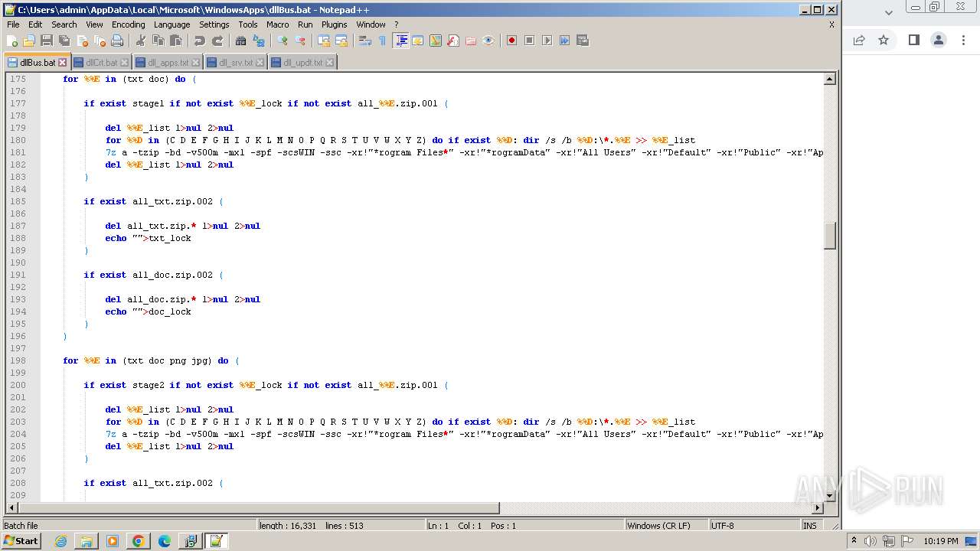Image resolution: width=980 pixels, height=551 pixels.
Task: Open the Language menu
Action: coord(171,24)
